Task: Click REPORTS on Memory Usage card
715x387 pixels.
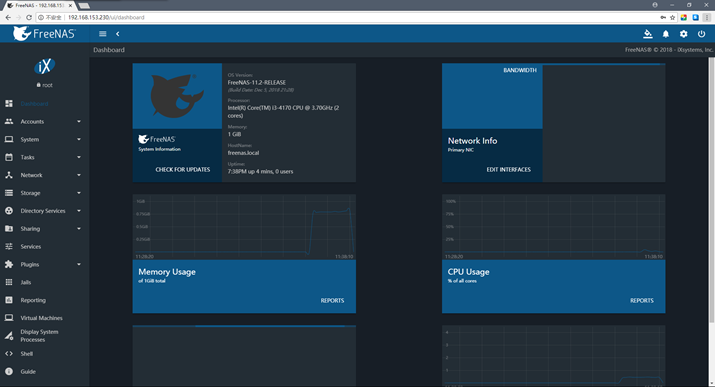Action: tap(332, 300)
